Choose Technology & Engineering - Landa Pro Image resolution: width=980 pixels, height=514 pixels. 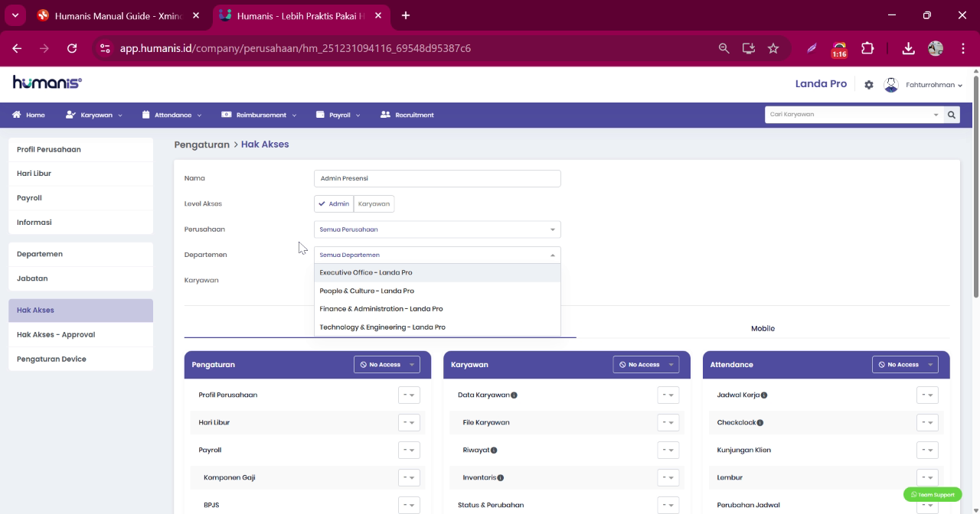pyautogui.click(x=437, y=327)
